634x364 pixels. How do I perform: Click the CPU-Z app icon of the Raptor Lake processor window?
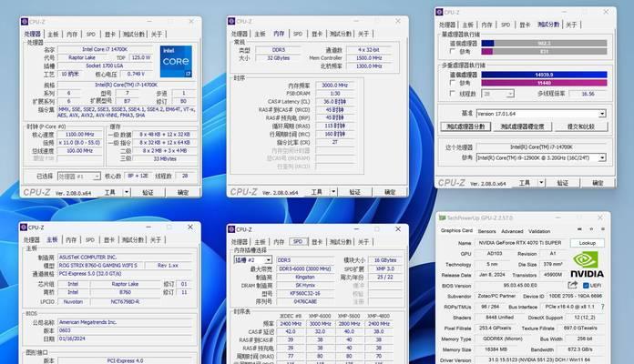[x=25, y=22]
